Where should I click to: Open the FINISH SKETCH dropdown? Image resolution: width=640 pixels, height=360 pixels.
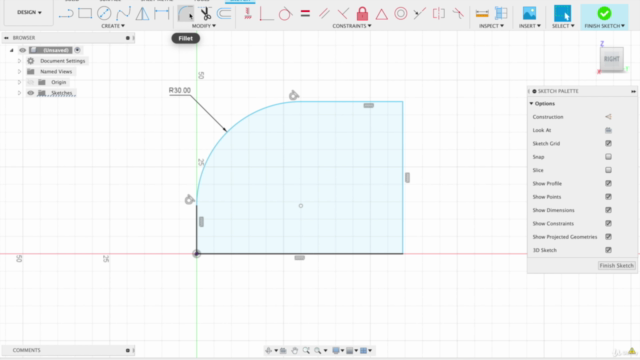pyautogui.click(x=604, y=26)
